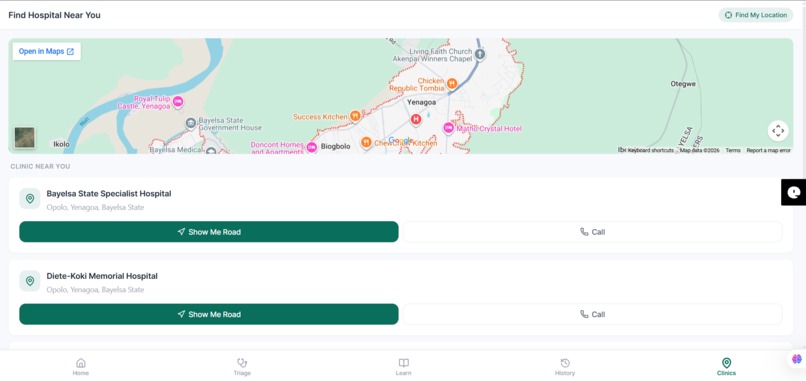Open map Keyboard shortcuts link
Viewport: 806px width, 381px height.
click(x=650, y=150)
